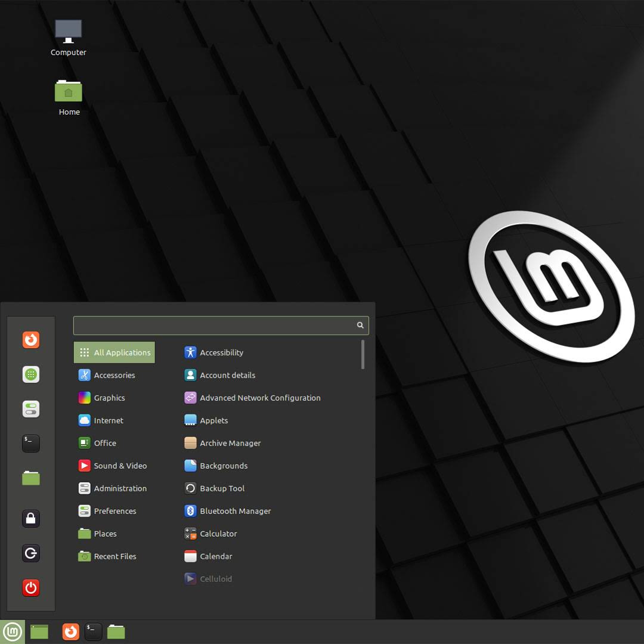644x644 pixels.
Task: Choose the Administration category
Action: click(x=120, y=488)
